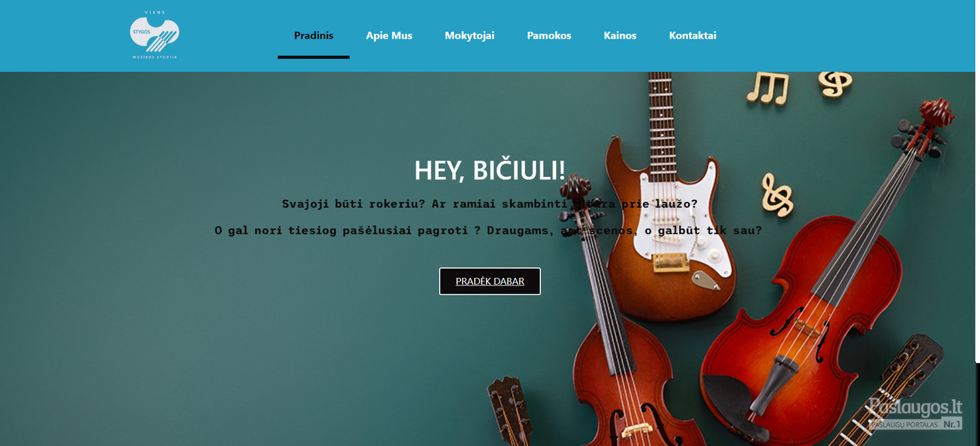Open the Mokytojai page
Screen dimensions: 980x446
[470, 35]
